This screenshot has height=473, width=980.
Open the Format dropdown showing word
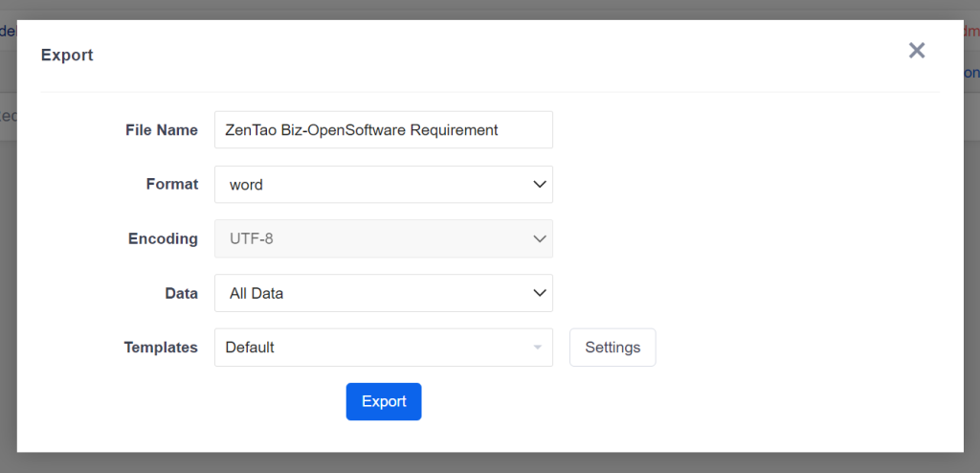(x=373, y=185)
